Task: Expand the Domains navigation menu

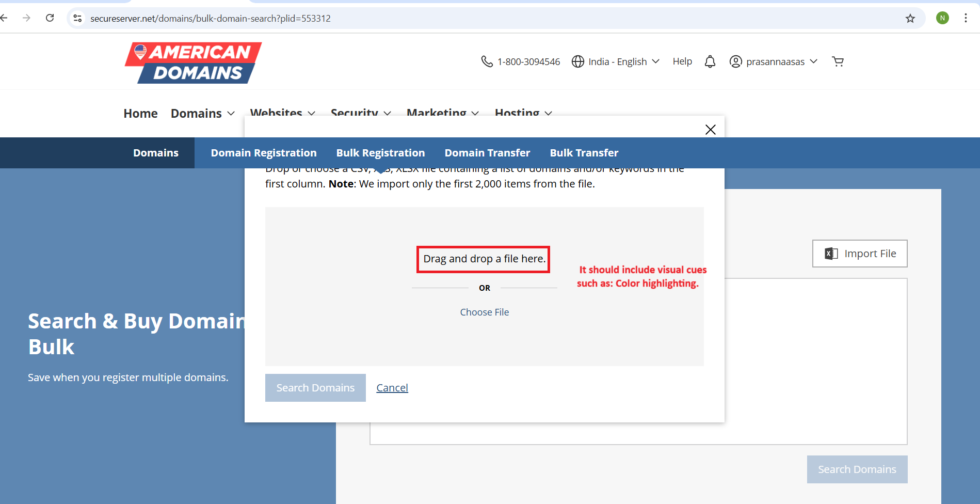Action: click(203, 114)
